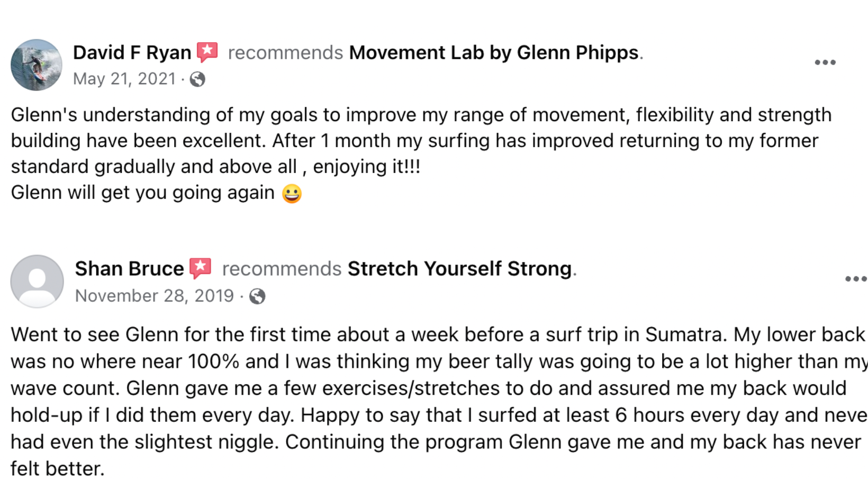The image size is (868, 489).
Task: Open Shan Bruce's default gray avatar
Action: 37,282
